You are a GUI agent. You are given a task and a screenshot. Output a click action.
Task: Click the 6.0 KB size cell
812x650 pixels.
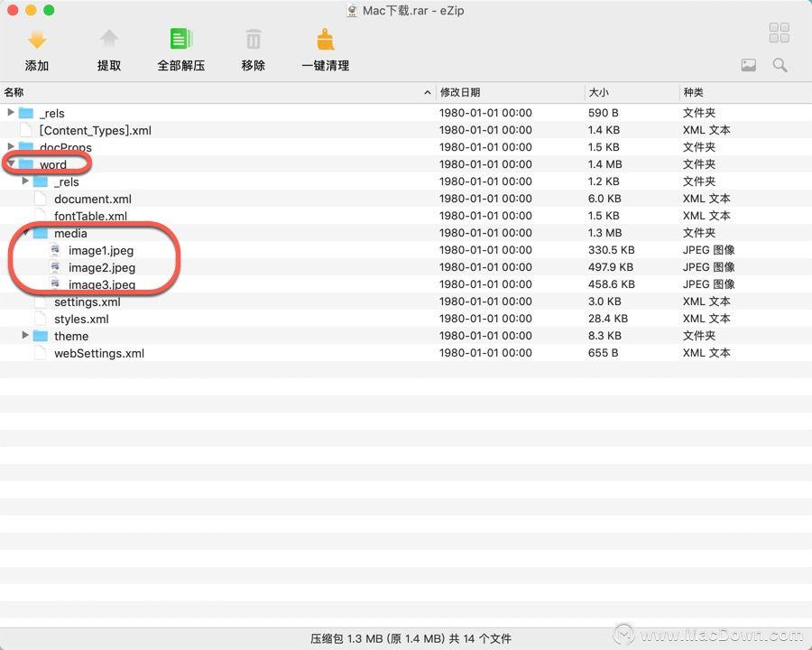604,199
